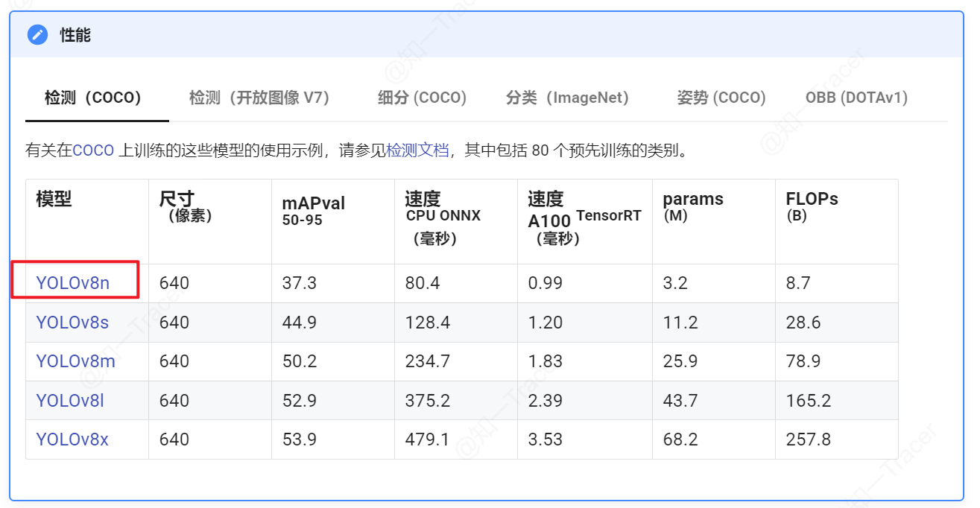The image size is (980, 508).
Task: Show the 姿势 (COCO) tab
Action: [721, 98]
